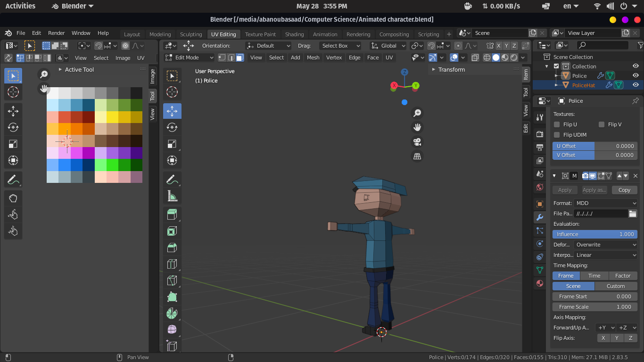The height and width of the screenshot is (362, 644).
Task: Click the Influence slider
Action: [x=594, y=234]
